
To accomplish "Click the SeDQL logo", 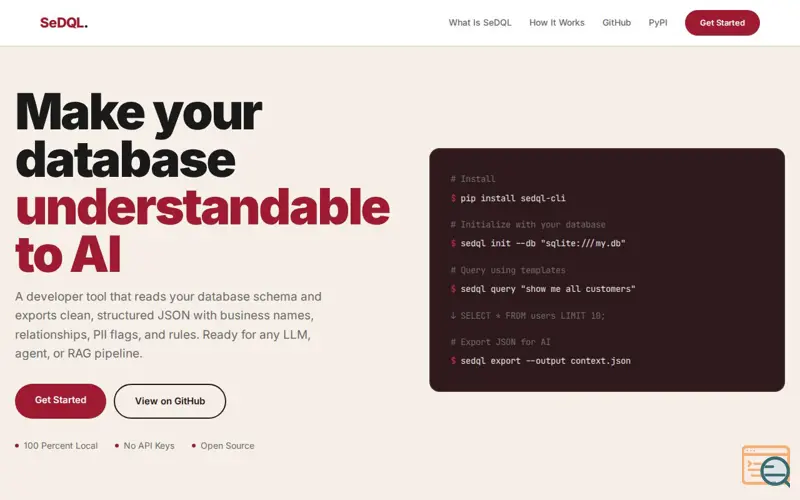I will click(64, 23).
